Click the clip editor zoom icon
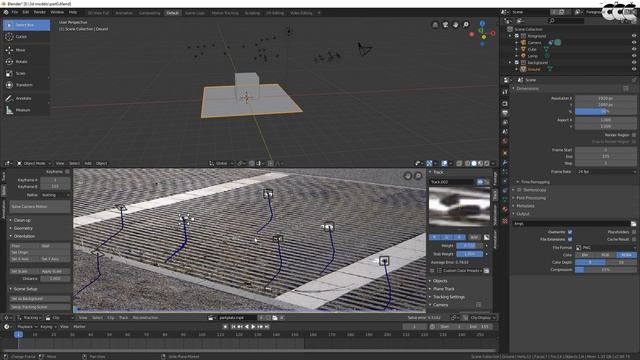This screenshot has height=360, width=640. coord(418,176)
